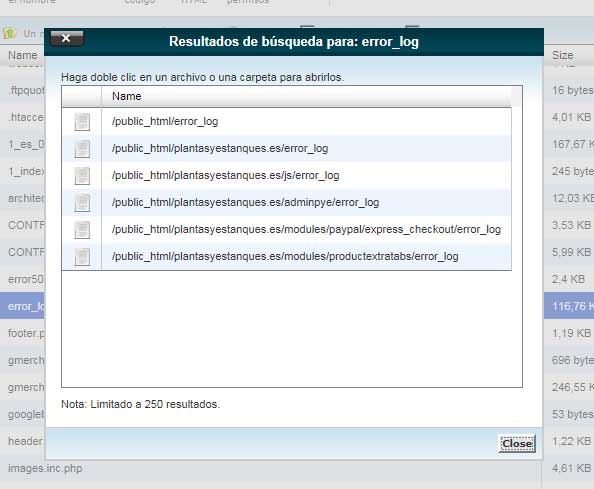Select /public_html/plantasyestanques.es/error_log entry
Screen dimensions: 594x489
(x=220, y=148)
